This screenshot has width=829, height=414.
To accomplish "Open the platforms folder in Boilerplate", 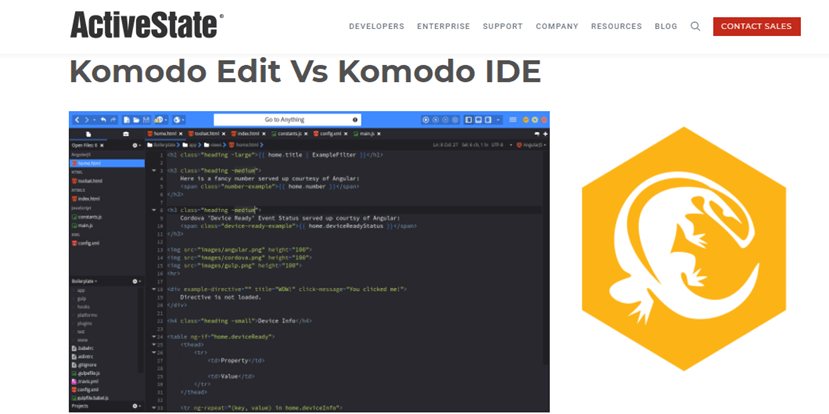I will (87, 315).
